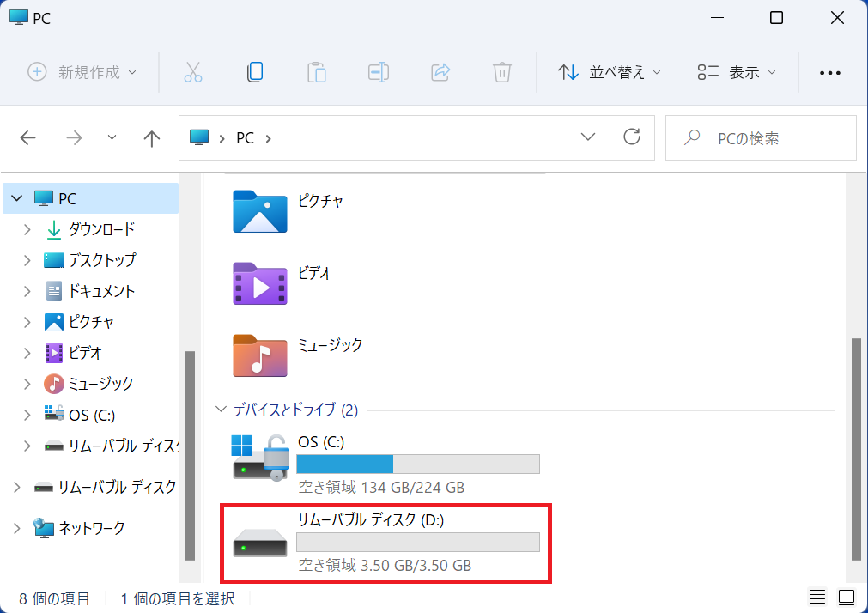Image resolution: width=868 pixels, height=613 pixels.
Task: Open the more options ellipsis menu
Action: (830, 73)
